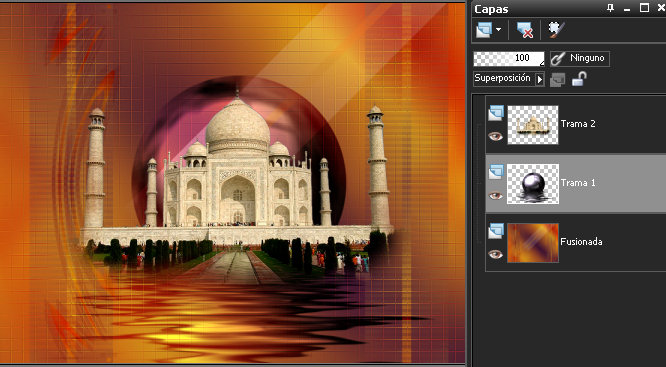Toggle visibility of the Trama 1 layer
Image resolution: width=666 pixels, height=367 pixels.
coord(495,196)
